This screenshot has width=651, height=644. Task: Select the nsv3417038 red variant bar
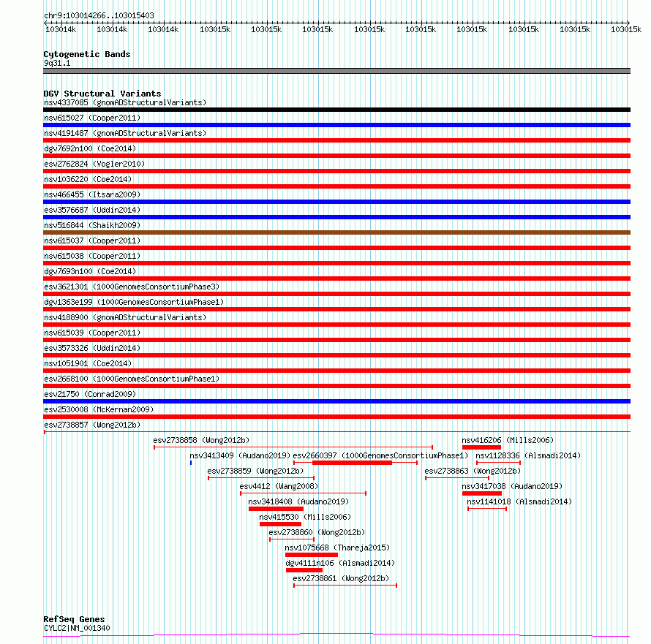482,493
